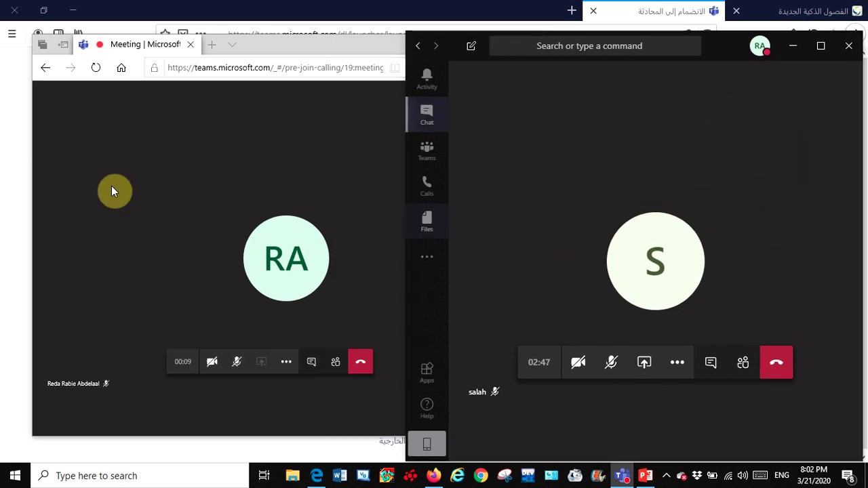
Task: Click salah participant name label
Action: coord(477,392)
